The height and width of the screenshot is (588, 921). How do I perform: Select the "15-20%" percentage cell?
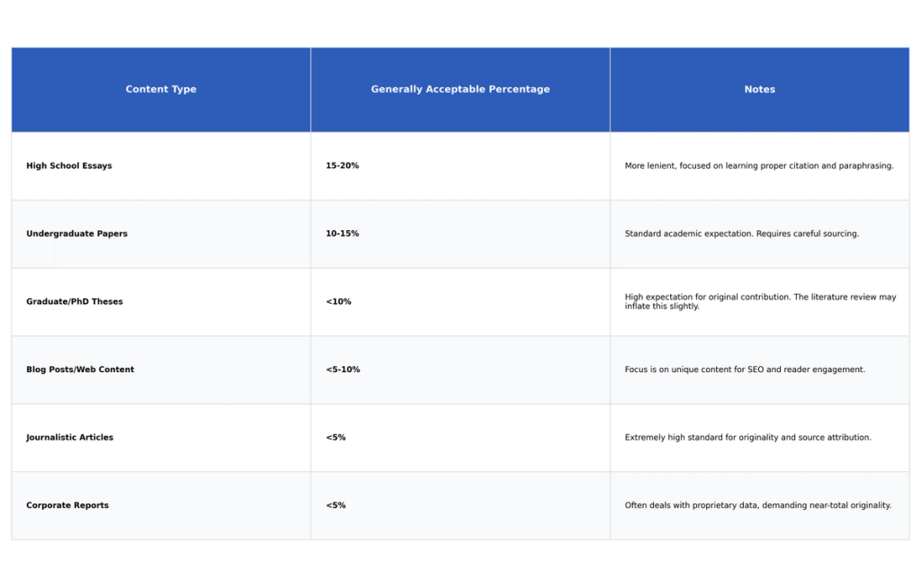click(x=460, y=165)
